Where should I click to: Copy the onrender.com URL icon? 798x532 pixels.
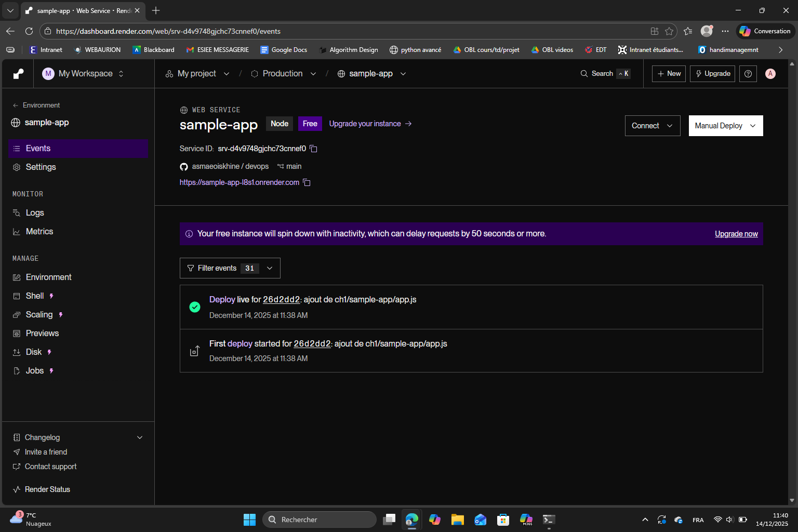pyautogui.click(x=307, y=182)
